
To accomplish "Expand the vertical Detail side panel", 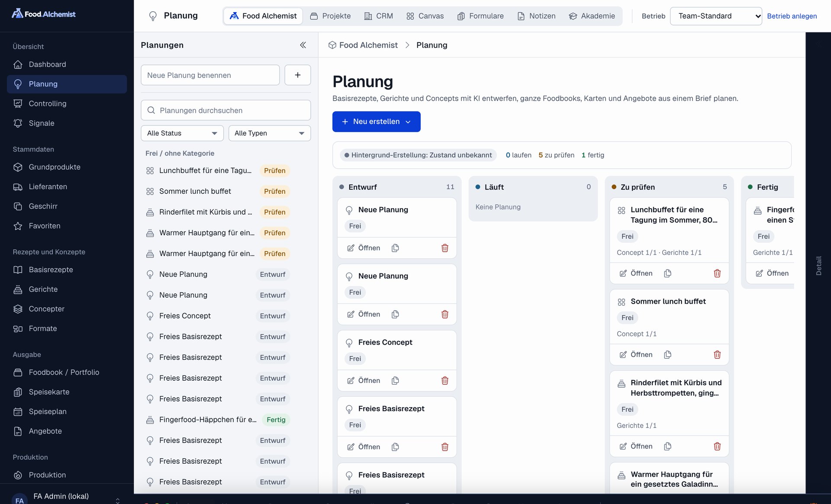I will click(818, 266).
